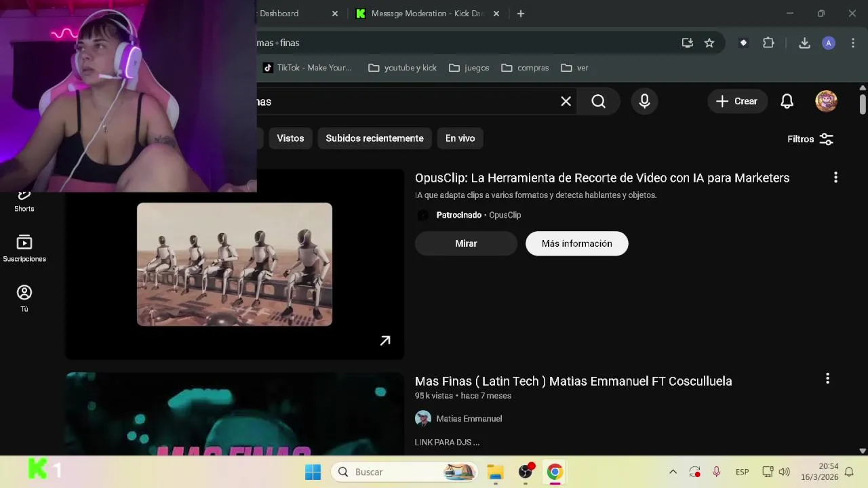The width and height of the screenshot is (868, 488).
Task: Close the Message Moderation tab
Action: 496,14
